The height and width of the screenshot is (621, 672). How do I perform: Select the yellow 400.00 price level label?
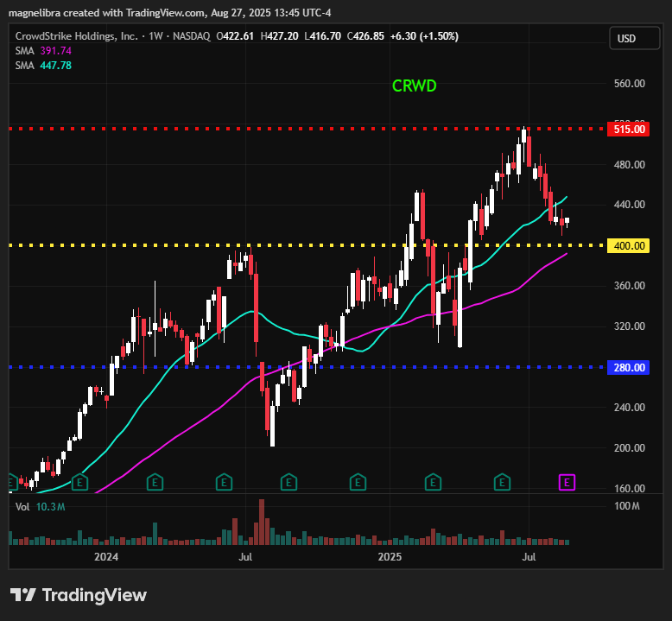pos(628,245)
